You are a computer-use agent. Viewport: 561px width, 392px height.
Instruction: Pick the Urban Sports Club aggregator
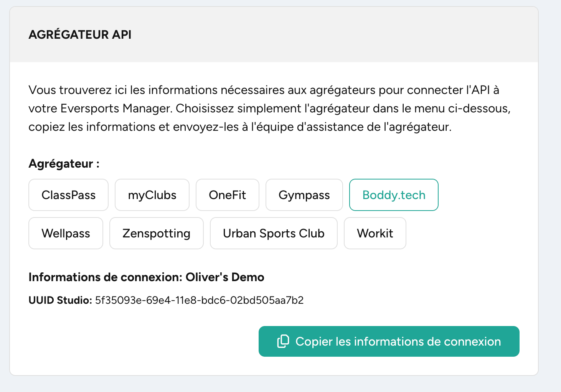click(274, 233)
